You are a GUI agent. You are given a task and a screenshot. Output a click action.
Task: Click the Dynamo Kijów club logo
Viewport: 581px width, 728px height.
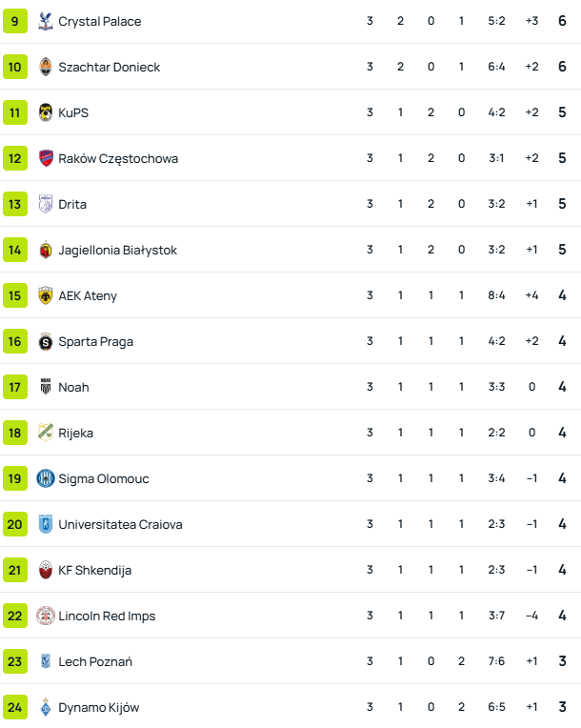pos(46,707)
